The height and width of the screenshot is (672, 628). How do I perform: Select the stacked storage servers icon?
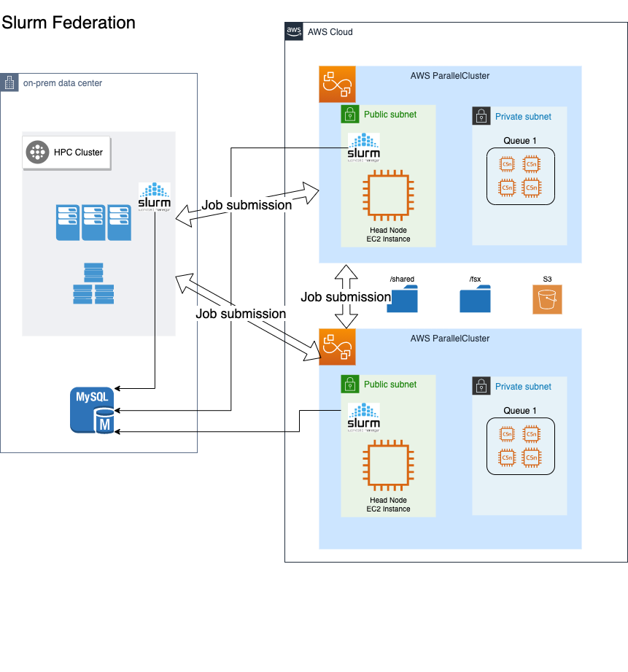click(93, 284)
